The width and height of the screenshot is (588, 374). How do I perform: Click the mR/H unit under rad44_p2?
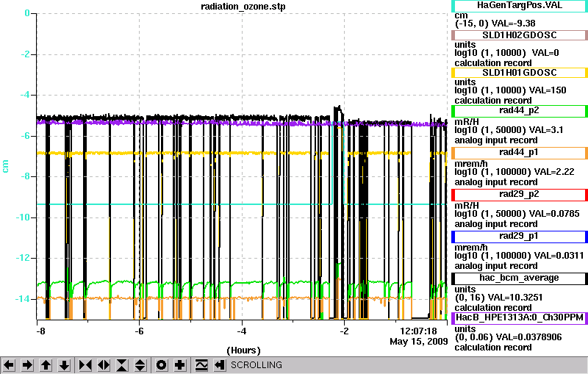click(467, 121)
